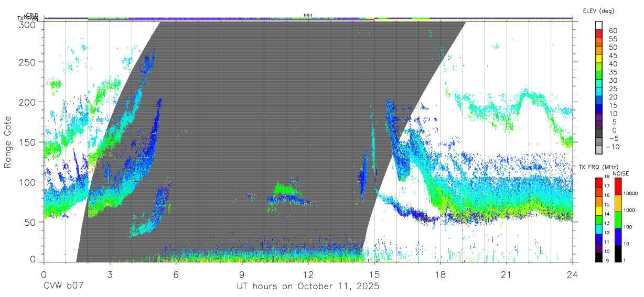This screenshot has height=297, width=644.
Task: Click the 'CVW b07' radar beam label
Action: pyautogui.click(x=63, y=287)
